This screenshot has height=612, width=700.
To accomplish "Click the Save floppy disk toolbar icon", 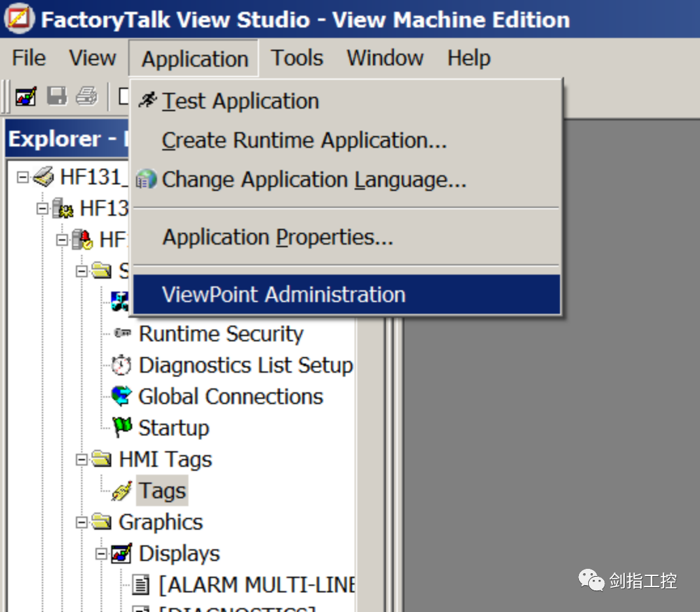I will pyautogui.click(x=57, y=97).
